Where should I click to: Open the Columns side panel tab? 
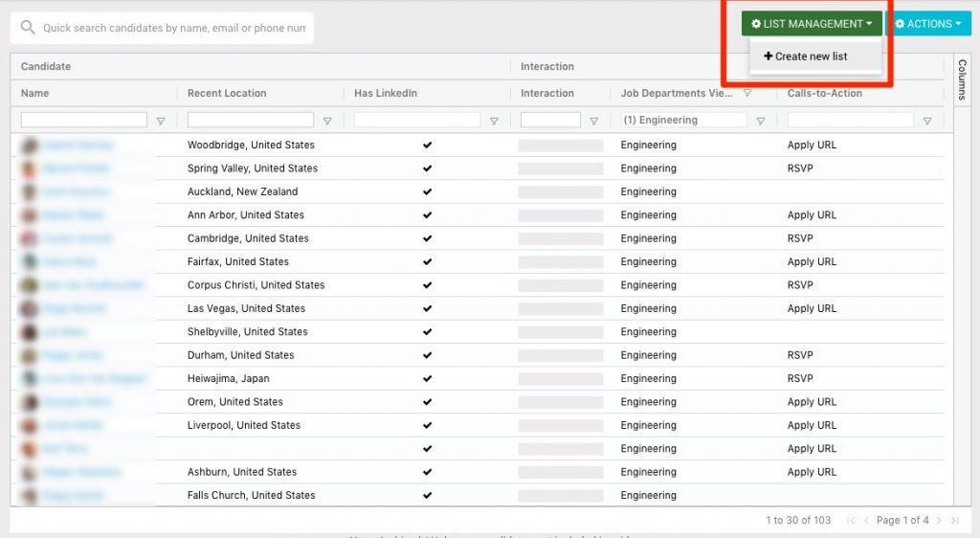point(962,79)
